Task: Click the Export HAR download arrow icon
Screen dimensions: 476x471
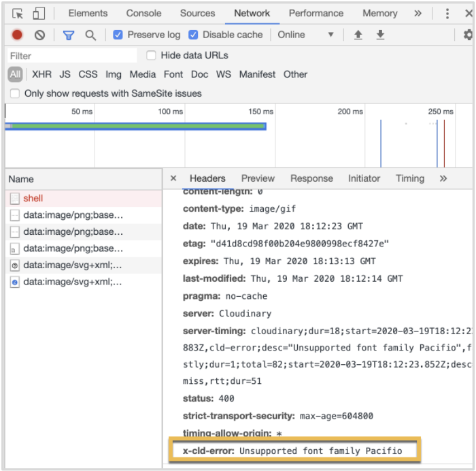Action: click(x=380, y=35)
